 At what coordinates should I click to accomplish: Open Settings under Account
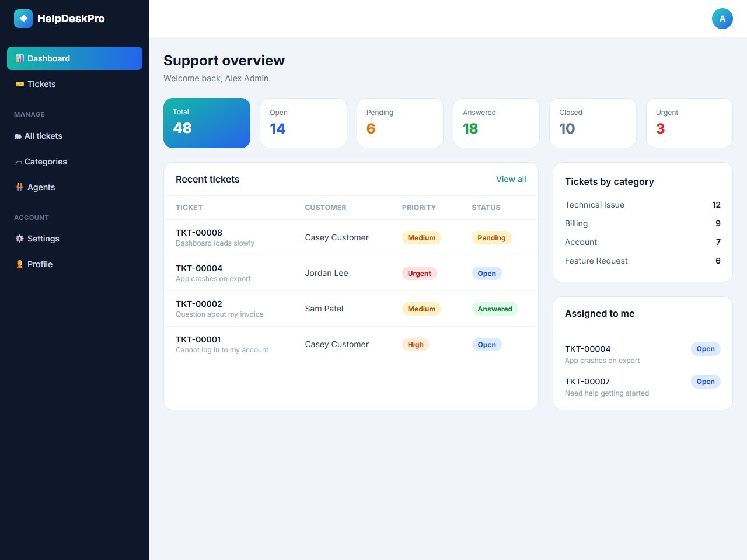pyautogui.click(x=75, y=239)
